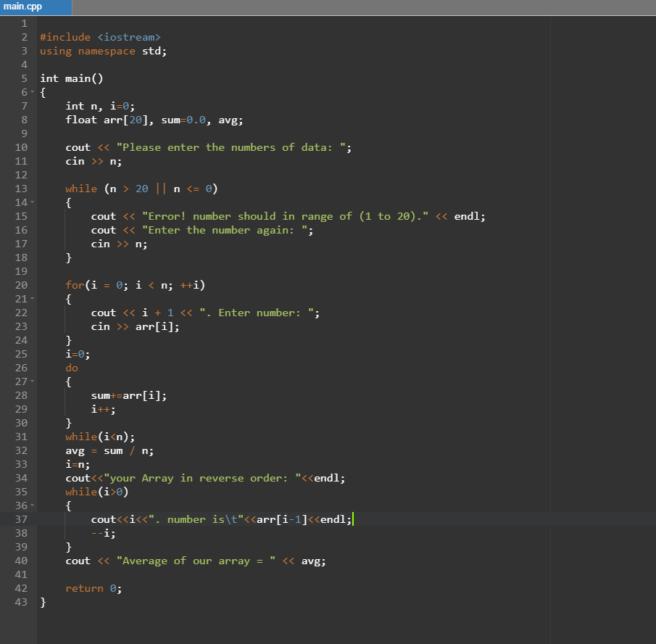Click the word namespace on line 3
The height and width of the screenshot is (644, 656).
coord(106,51)
